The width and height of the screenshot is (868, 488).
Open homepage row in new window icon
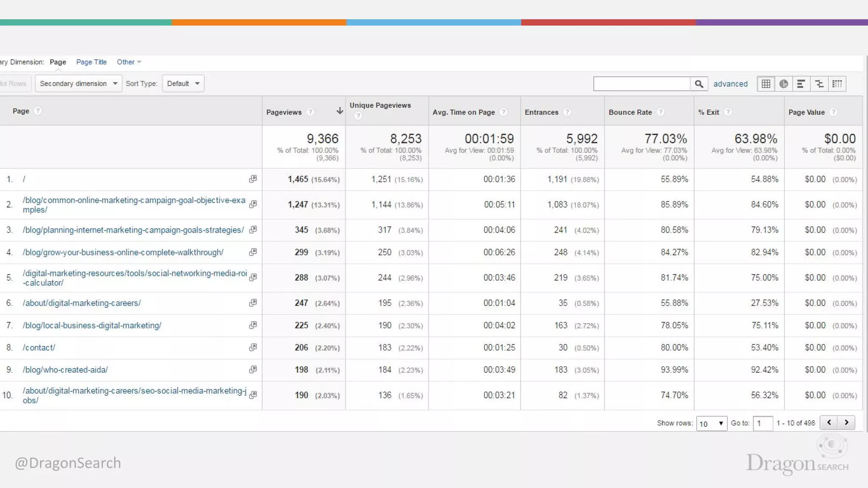pos(253,179)
